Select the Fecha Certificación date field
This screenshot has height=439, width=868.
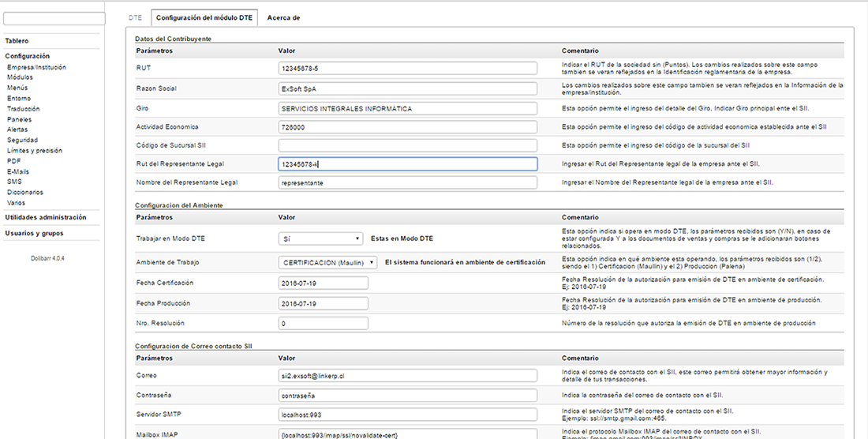coord(324,283)
